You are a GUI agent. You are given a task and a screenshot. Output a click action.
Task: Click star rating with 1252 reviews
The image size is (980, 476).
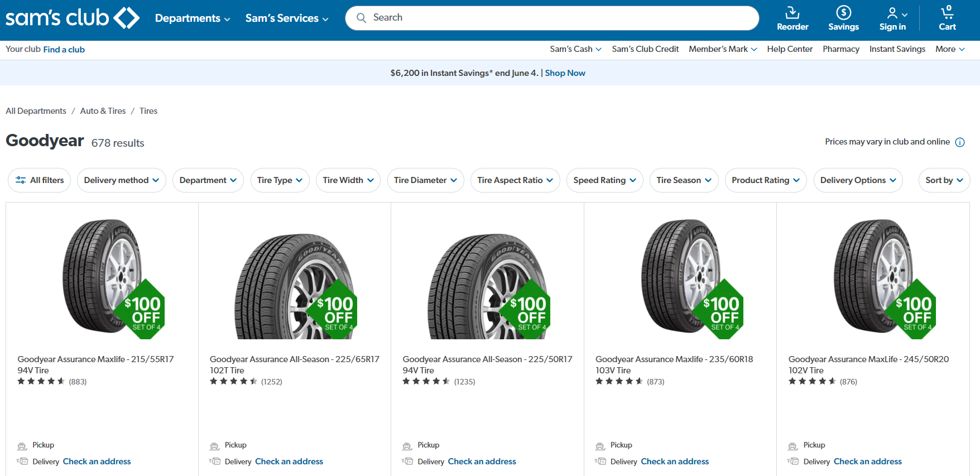pos(234,382)
